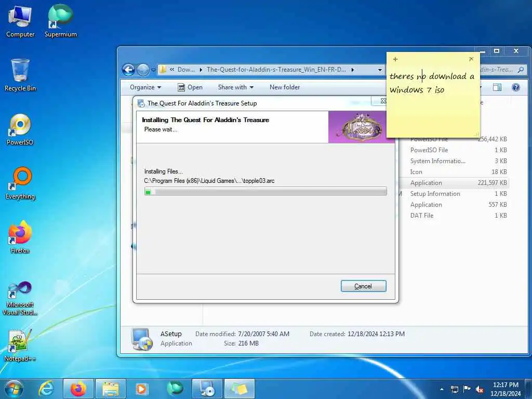Toggle the Explorer preview pane button
The height and width of the screenshot is (399, 532).
pos(497,87)
